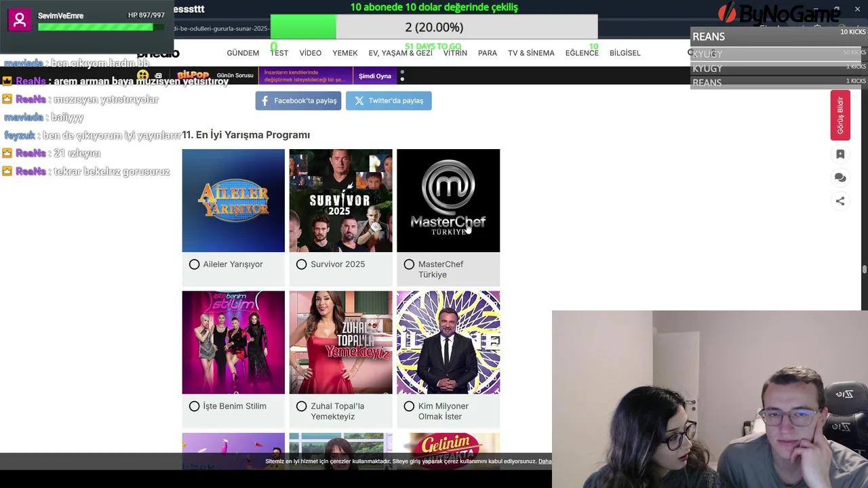The image size is (868, 488).
Task: Click the Aileler Yarışıyor thumbnail image
Action: coord(233,201)
